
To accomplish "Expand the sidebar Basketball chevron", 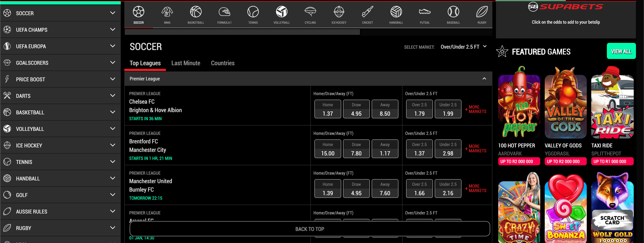I will tap(113, 112).
